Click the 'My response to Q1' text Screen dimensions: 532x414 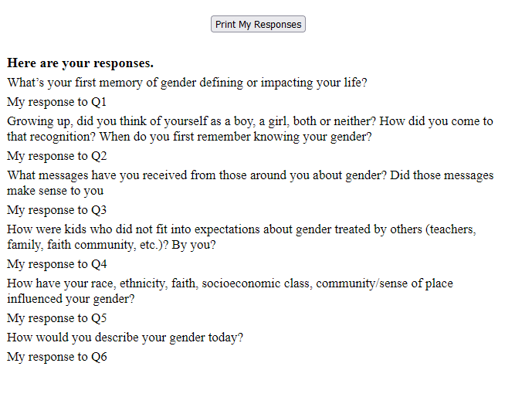pyautogui.click(x=56, y=102)
